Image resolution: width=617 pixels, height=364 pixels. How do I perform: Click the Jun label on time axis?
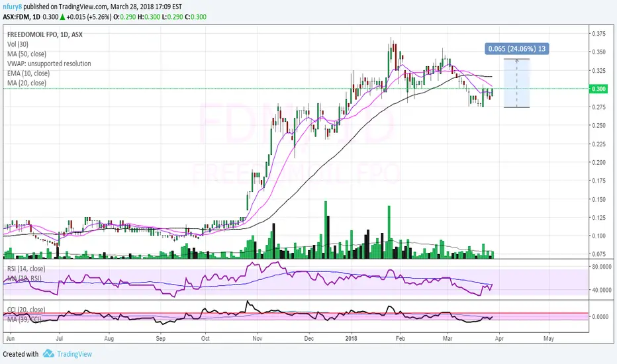[10, 338]
